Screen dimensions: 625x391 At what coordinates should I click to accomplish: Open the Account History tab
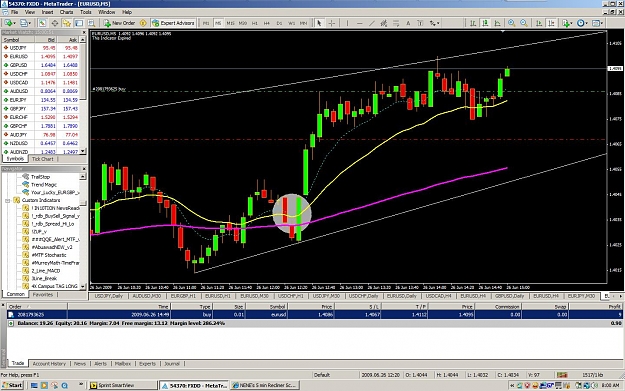coord(49,363)
